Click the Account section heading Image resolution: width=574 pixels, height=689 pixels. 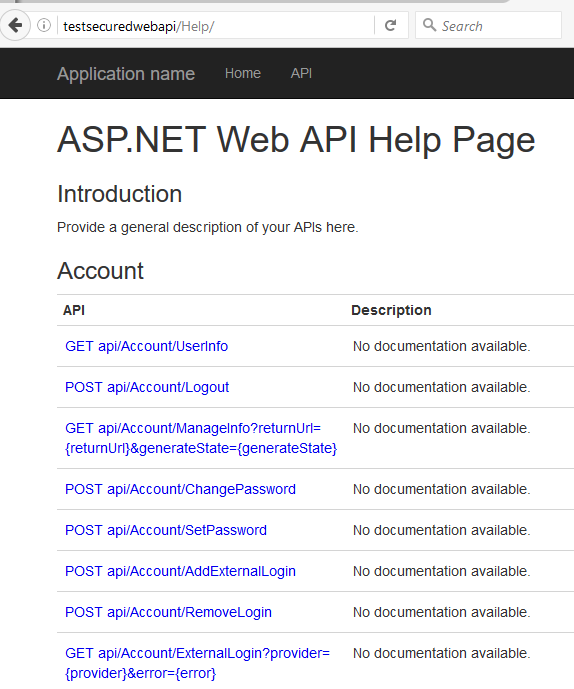(x=100, y=271)
